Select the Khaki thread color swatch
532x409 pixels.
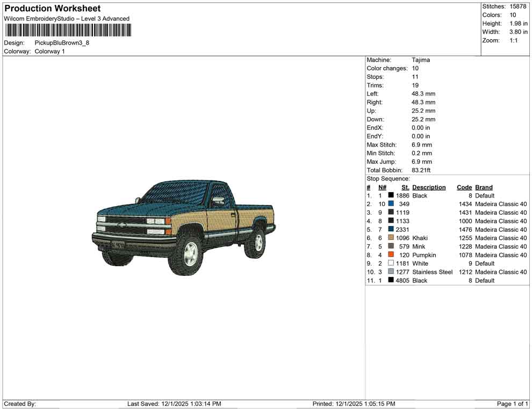pos(390,238)
